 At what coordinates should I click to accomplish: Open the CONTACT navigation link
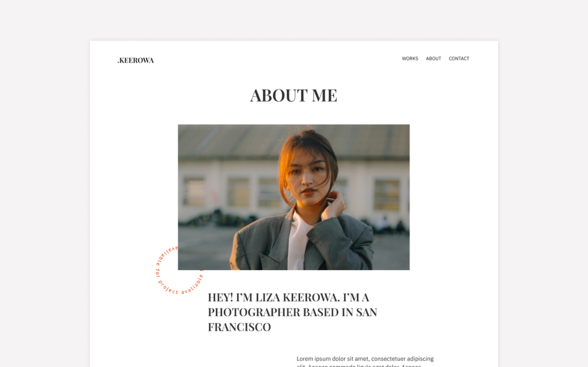pyautogui.click(x=459, y=59)
